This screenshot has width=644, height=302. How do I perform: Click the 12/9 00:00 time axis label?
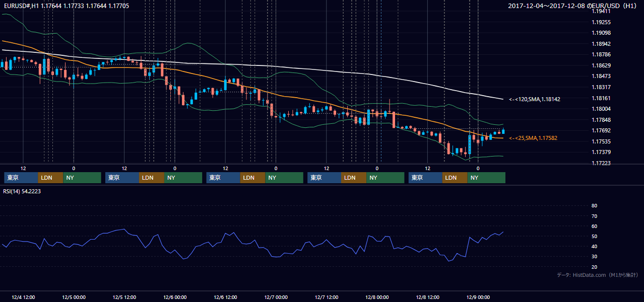[478, 297]
